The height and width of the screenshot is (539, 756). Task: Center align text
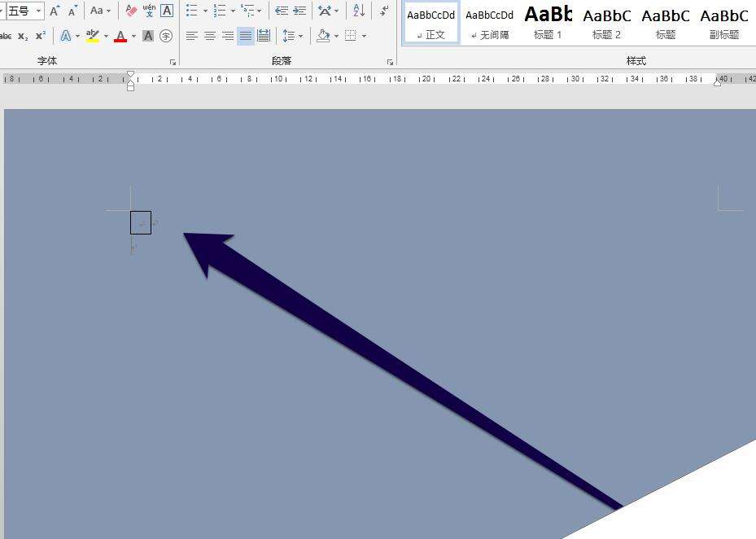click(210, 36)
